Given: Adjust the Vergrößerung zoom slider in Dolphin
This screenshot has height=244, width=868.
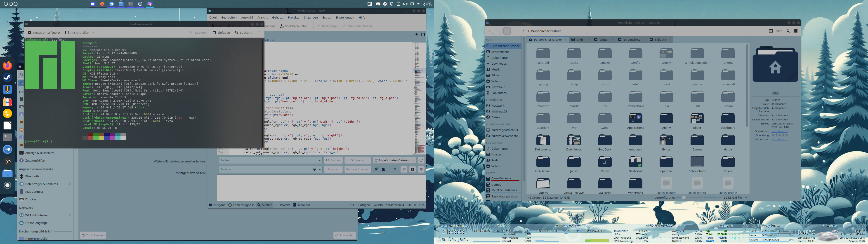Looking at the screenshot, I should [684, 198].
